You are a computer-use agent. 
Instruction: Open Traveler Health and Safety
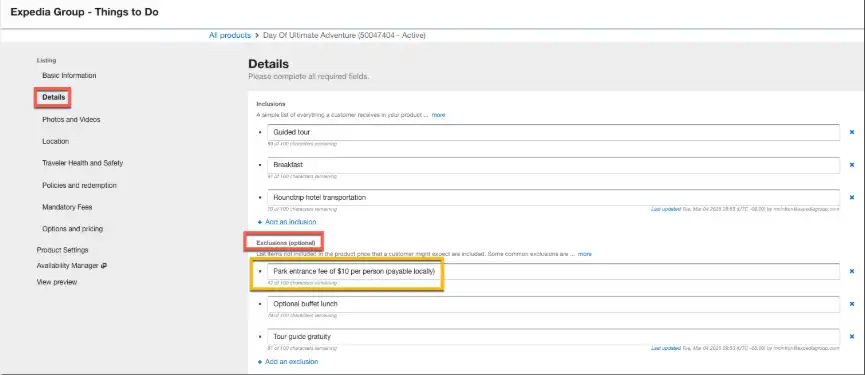[x=82, y=163]
